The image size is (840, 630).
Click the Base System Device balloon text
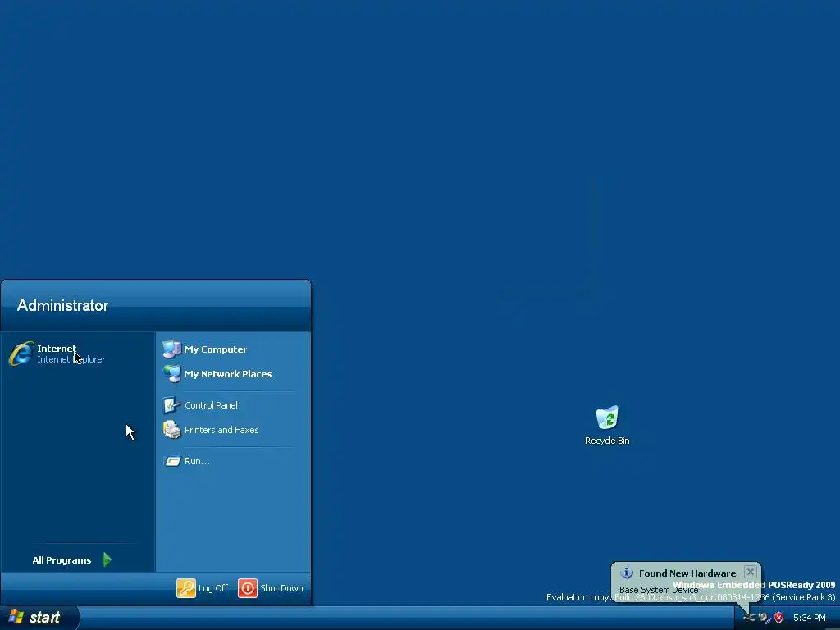pos(659,590)
